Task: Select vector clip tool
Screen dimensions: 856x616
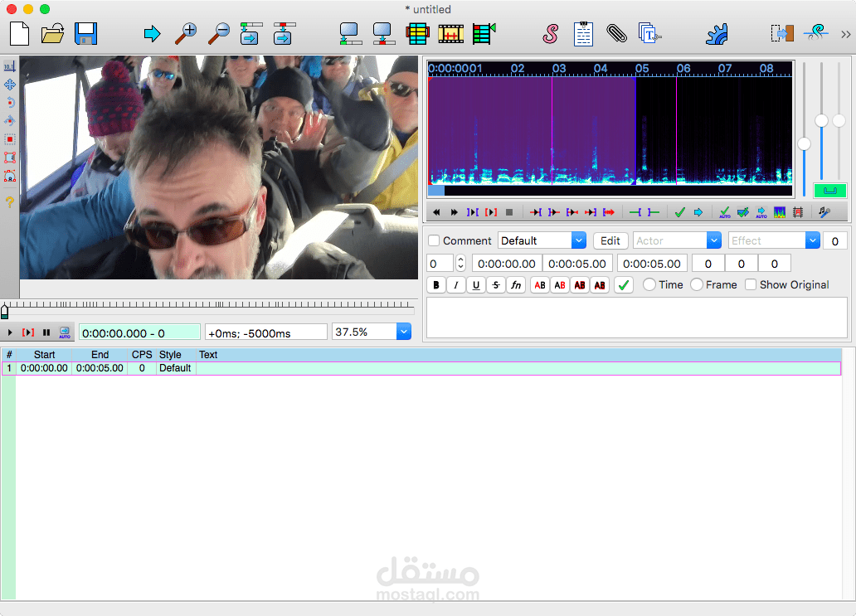Action: pyautogui.click(x=10, y=176)
